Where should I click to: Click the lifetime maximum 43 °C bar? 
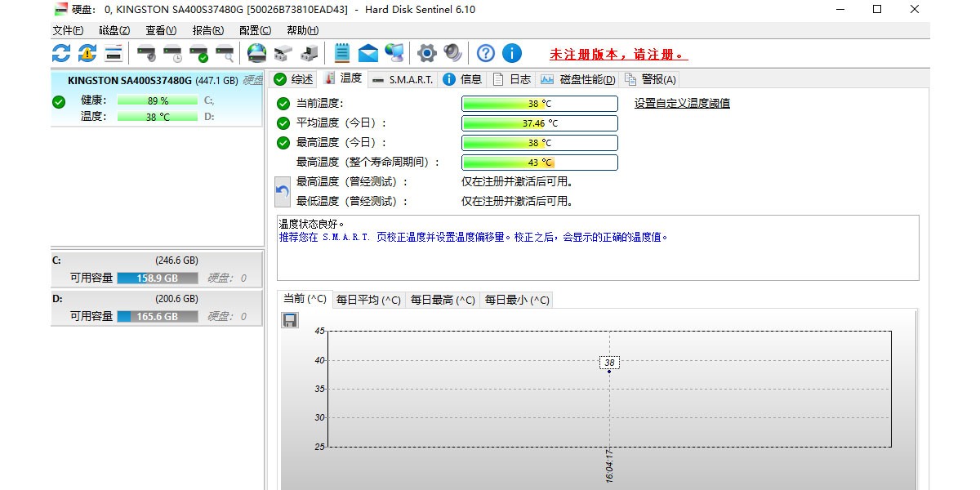coord(540,163)
